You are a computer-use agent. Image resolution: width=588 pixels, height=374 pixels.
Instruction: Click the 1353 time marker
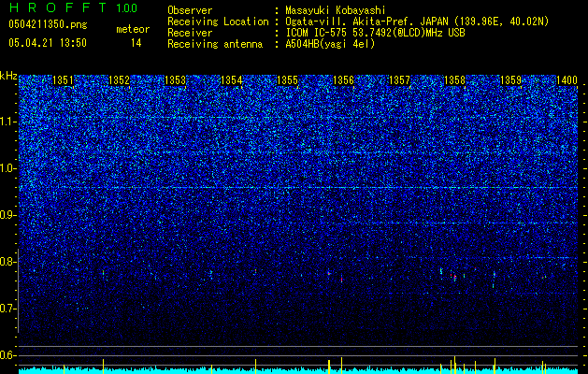176,80
